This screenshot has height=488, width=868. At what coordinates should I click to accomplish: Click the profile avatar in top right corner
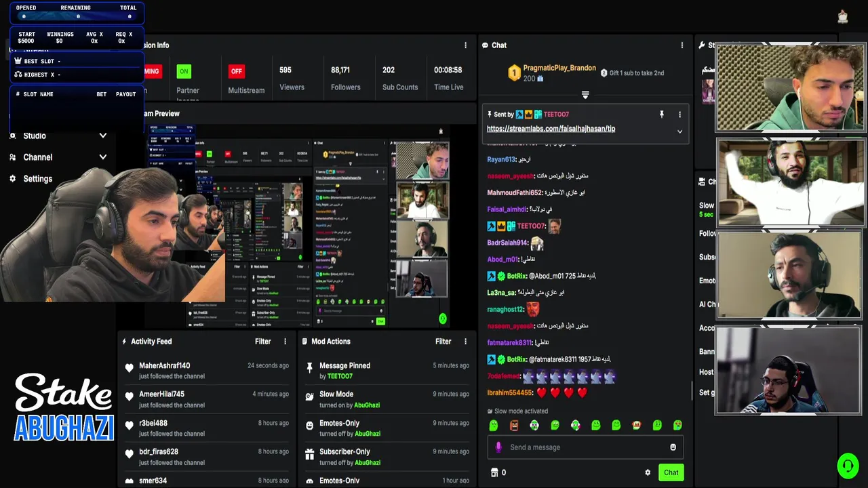click(843, 17)
